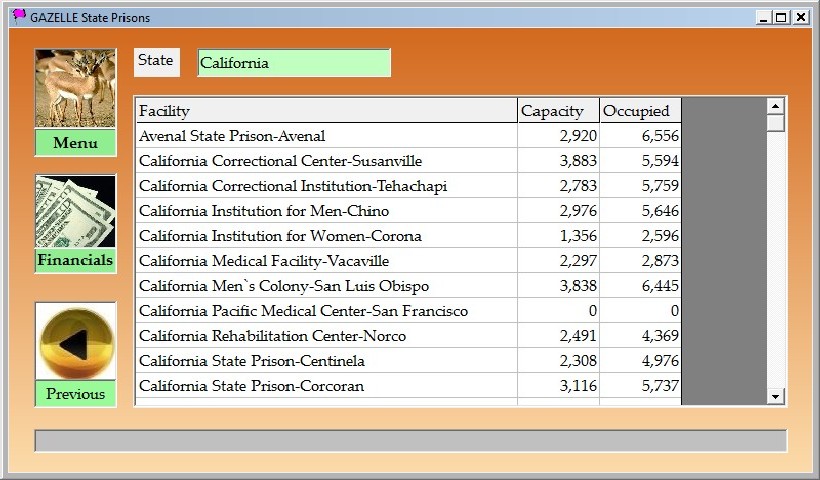The image size is (820, 480).
Task: Open Financials via the dollar bills icon
Action: pyautogui.click(x=75, y=211)
